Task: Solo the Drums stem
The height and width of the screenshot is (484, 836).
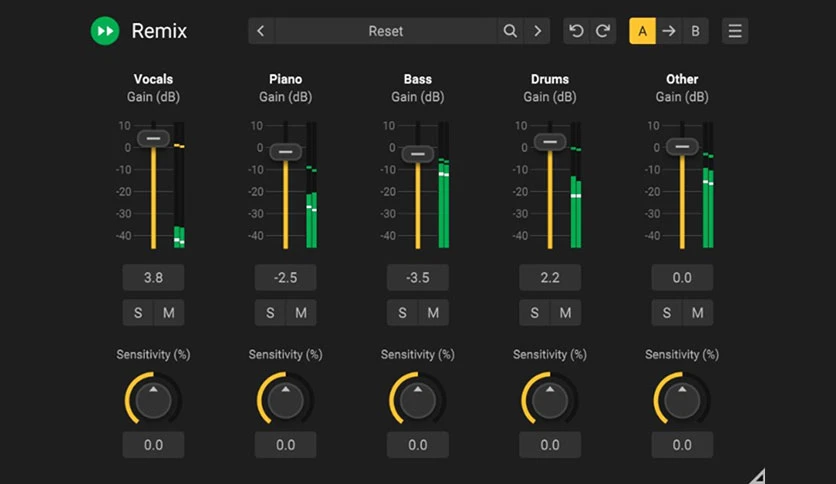Action: click(535, 313)
